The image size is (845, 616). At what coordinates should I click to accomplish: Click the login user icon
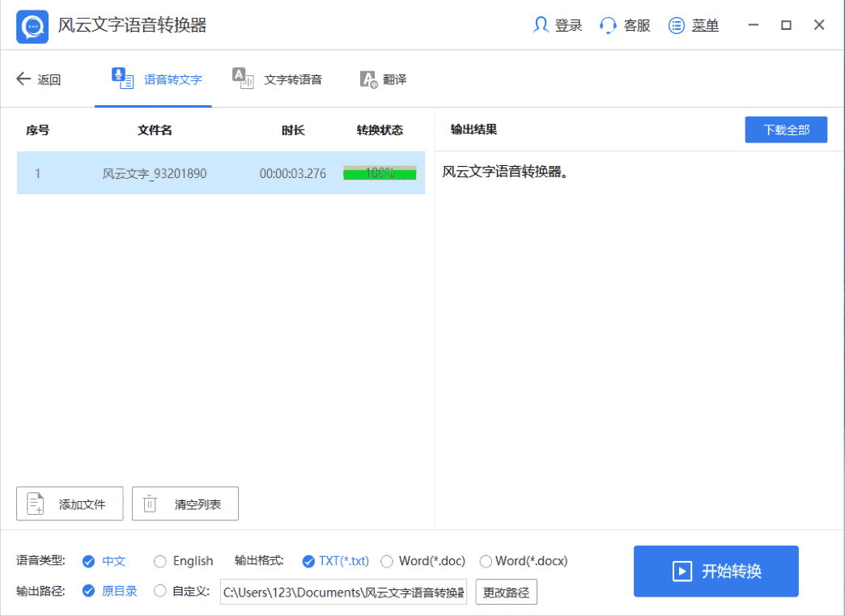point(541,25)
